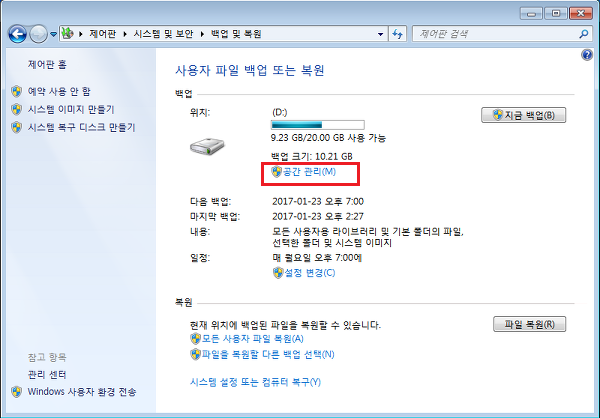Open the 설정 변경(C) link

pos(308,272)
